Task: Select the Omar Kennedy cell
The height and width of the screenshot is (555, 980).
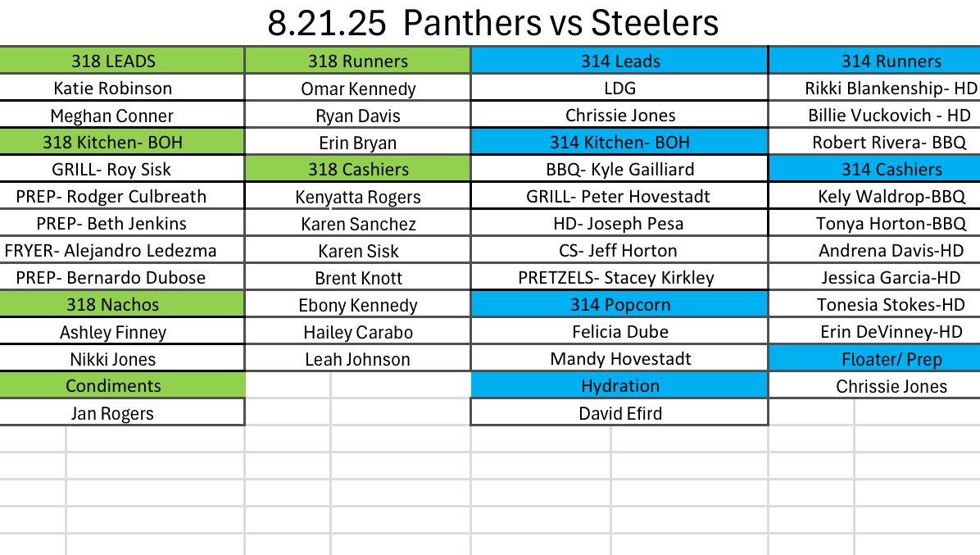Action: point(357,89)
